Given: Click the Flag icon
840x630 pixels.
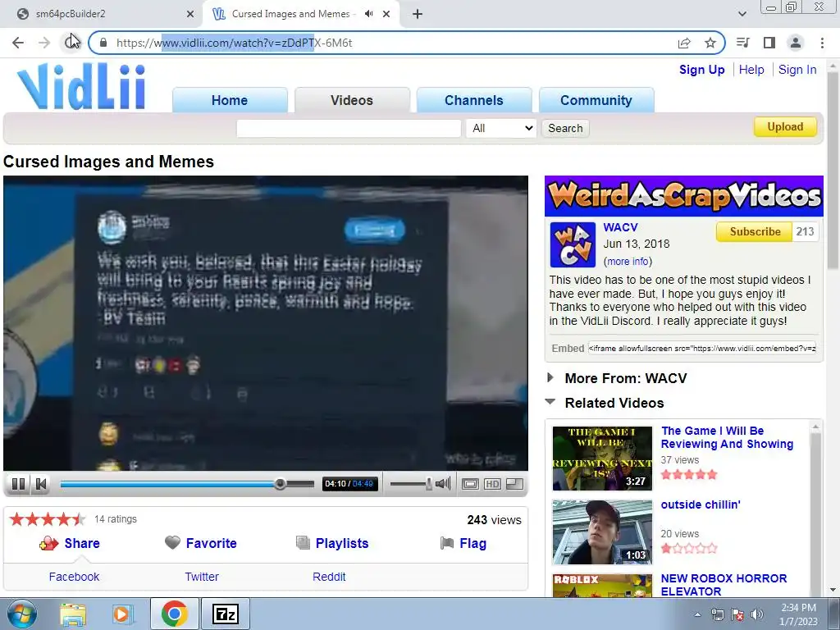Looking at the screenshot, I should [x=447, y=543].
